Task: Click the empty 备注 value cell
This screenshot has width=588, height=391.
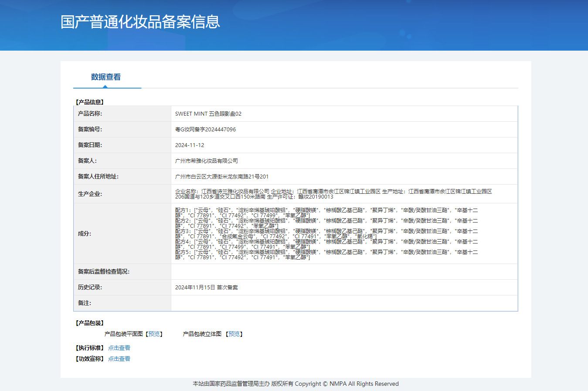Action: coord(344,303)
